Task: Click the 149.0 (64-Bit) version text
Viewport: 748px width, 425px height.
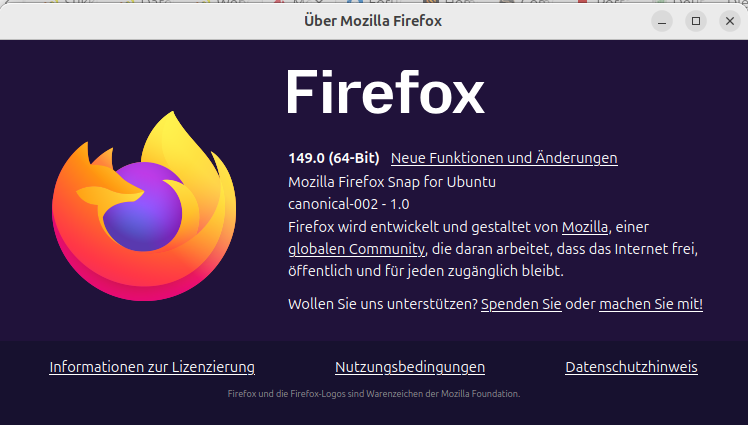Action: 333,158
